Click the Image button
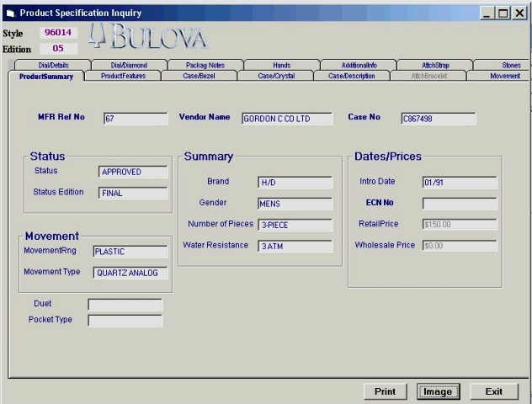Viewport: 532px width, 404px height. [x=438, y=391]
